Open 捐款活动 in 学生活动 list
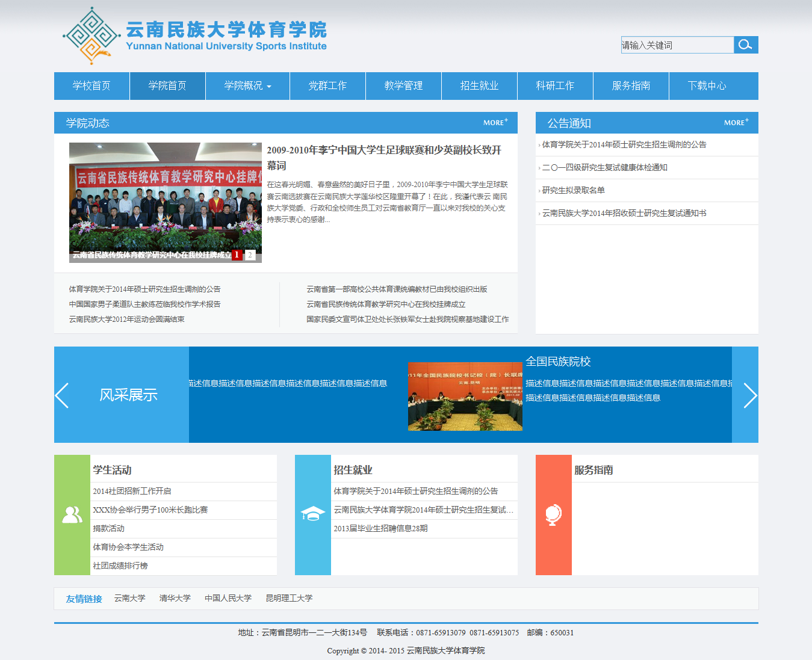The image size is (812, 660). pos(109,528)
